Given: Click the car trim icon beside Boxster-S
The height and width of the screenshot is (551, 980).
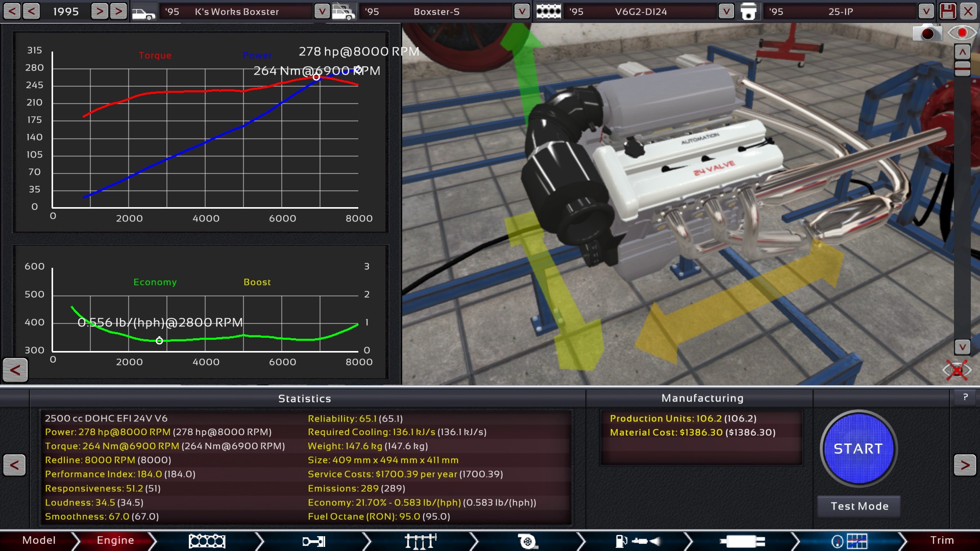Looking at the screenshot, I should pyautogui.click(x=344, y=12).
